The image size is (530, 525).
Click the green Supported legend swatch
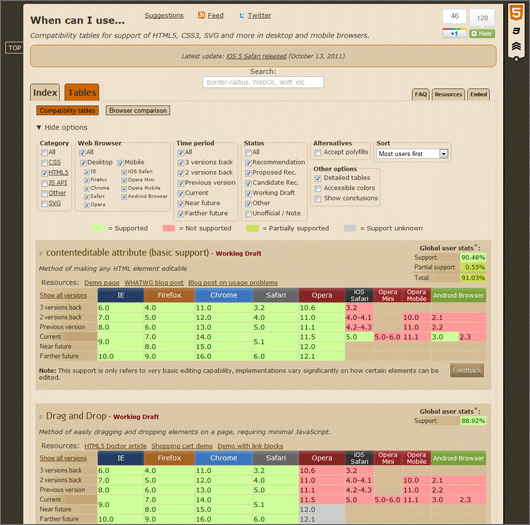98,229
